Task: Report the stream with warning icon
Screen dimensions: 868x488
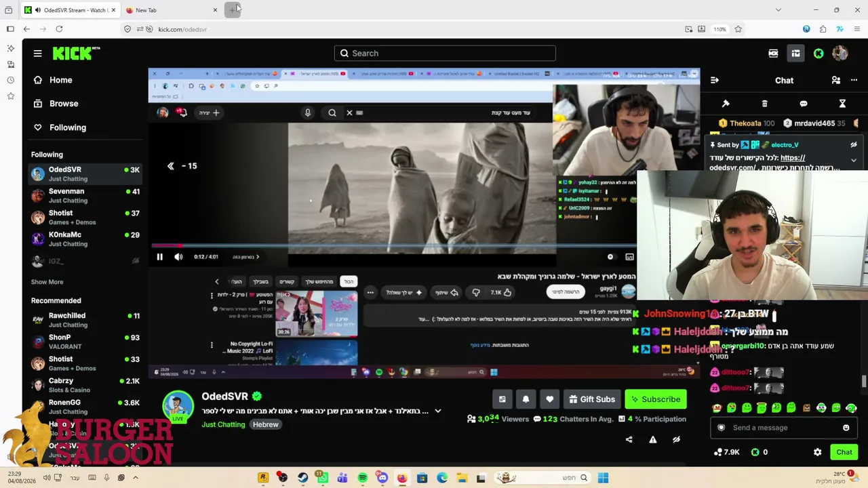Action: point(652,439)
